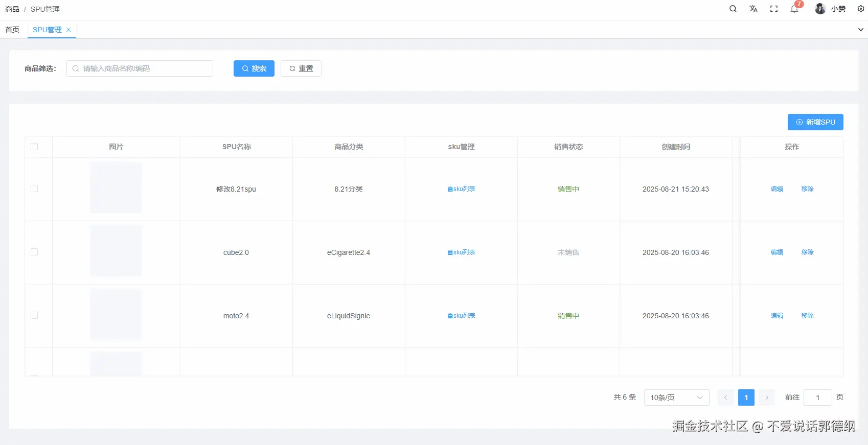Click the 8.21分类 category cell
The height and width of the screenshot is (445, 868).
pyautogui.click(x=349, y=189)
